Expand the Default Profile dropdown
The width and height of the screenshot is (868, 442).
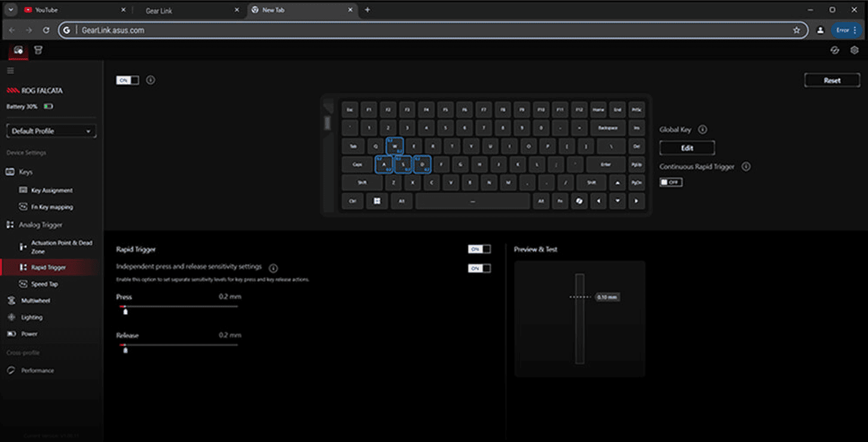point(51,131)
